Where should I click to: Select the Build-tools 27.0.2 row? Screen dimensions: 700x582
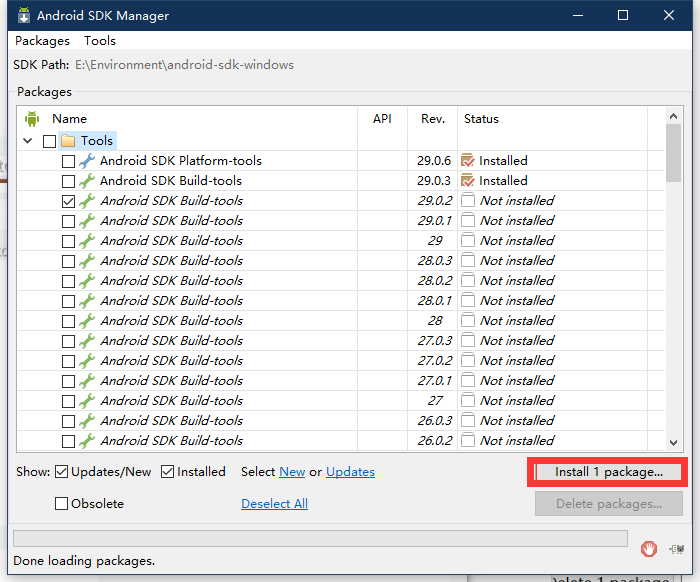[x=341, y=361]
